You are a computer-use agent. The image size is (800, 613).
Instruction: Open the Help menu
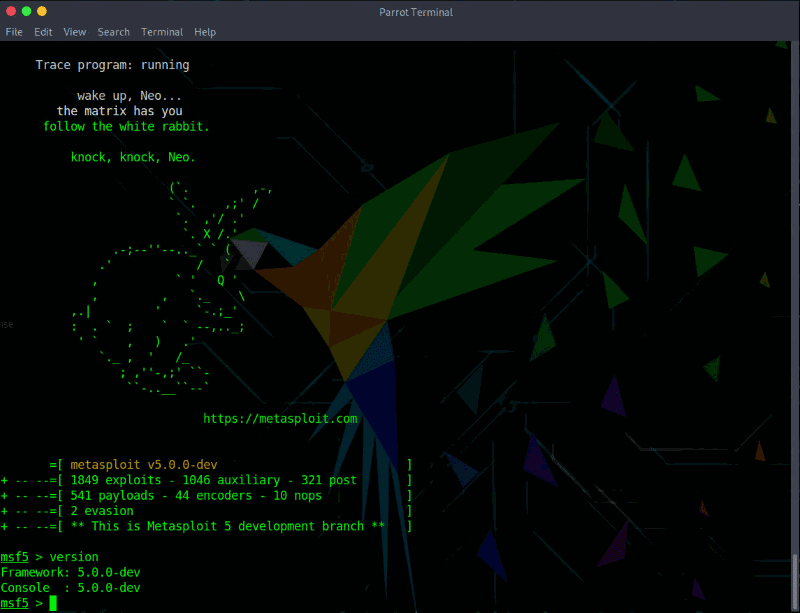205,32
